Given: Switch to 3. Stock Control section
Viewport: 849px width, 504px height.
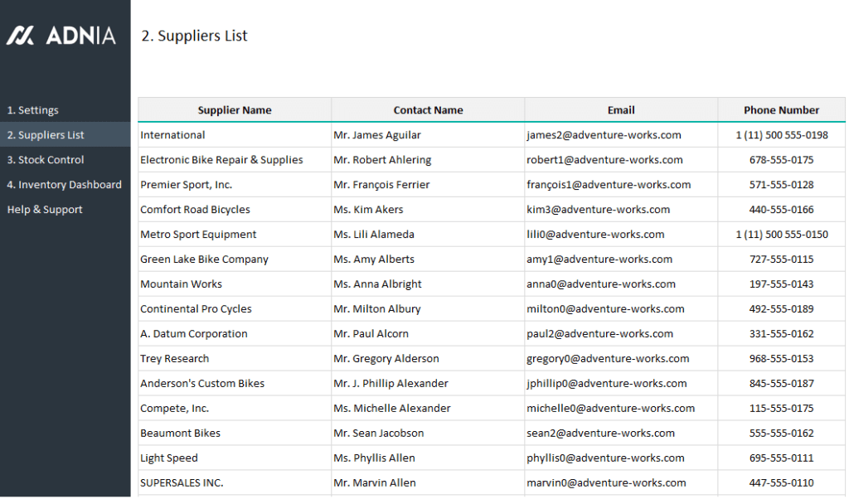Looking at the screenshot, I should [x=45, y=159].
